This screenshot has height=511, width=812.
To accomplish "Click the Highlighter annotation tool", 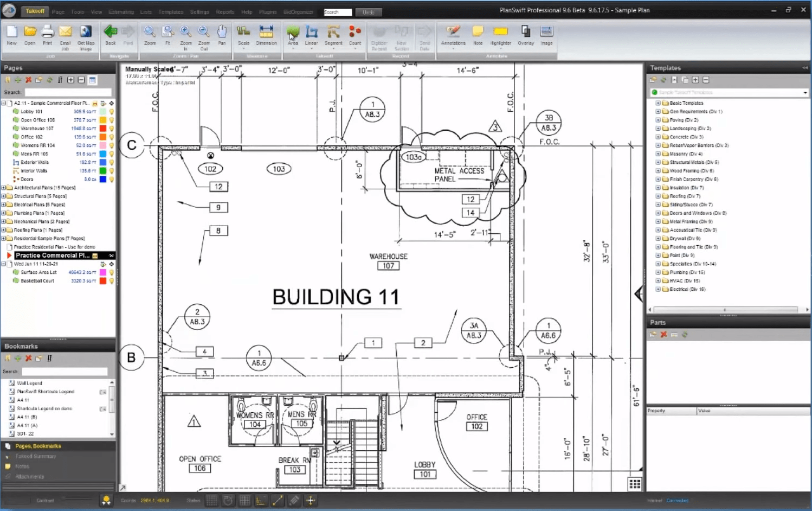I will coord(500,35).
